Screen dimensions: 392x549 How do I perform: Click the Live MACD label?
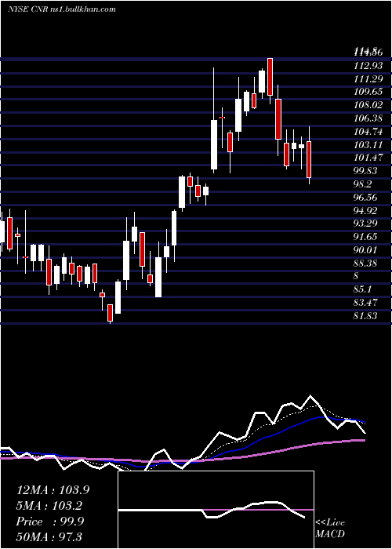point(330,528)
